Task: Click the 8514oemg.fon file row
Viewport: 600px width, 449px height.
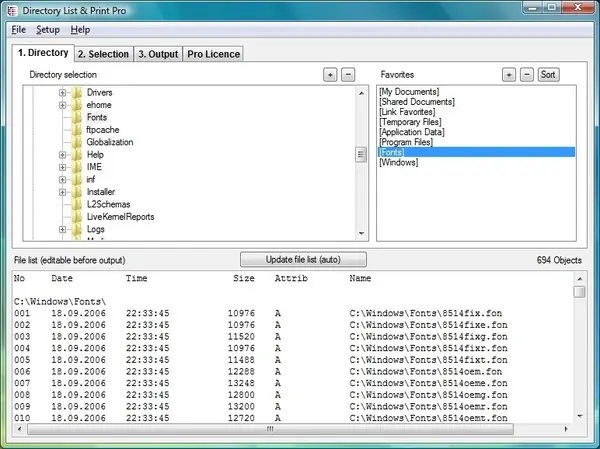Action: 261,395
